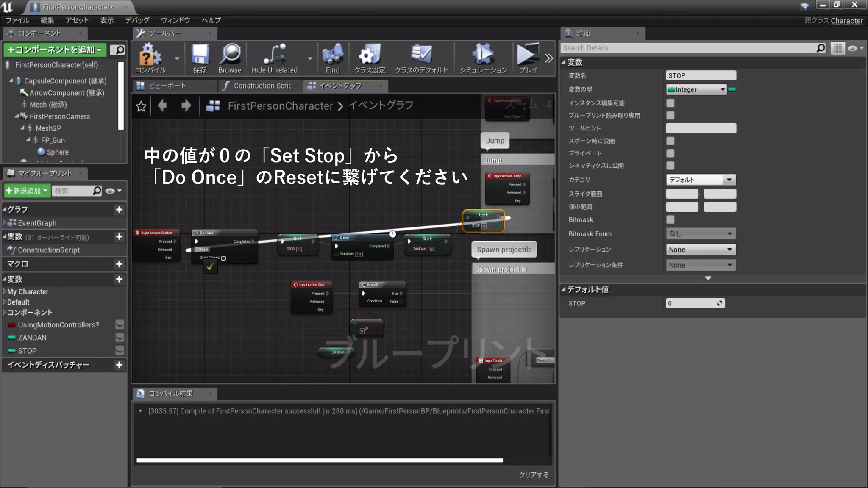Expand the My Character variable category

[4, 291]
